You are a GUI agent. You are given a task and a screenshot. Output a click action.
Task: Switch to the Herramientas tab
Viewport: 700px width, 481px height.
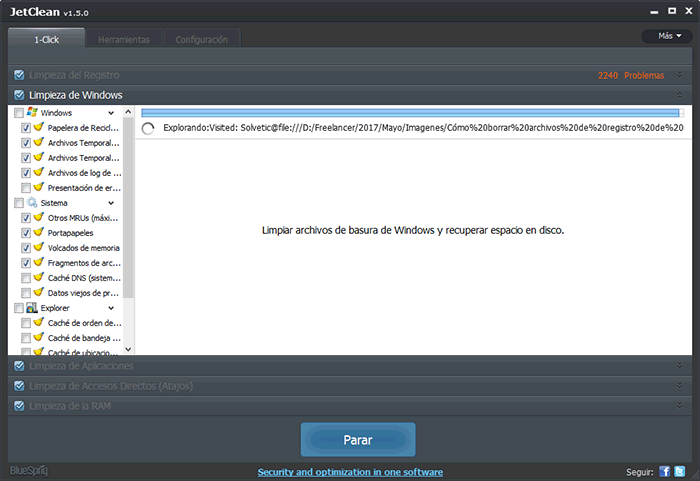(124, 39)
